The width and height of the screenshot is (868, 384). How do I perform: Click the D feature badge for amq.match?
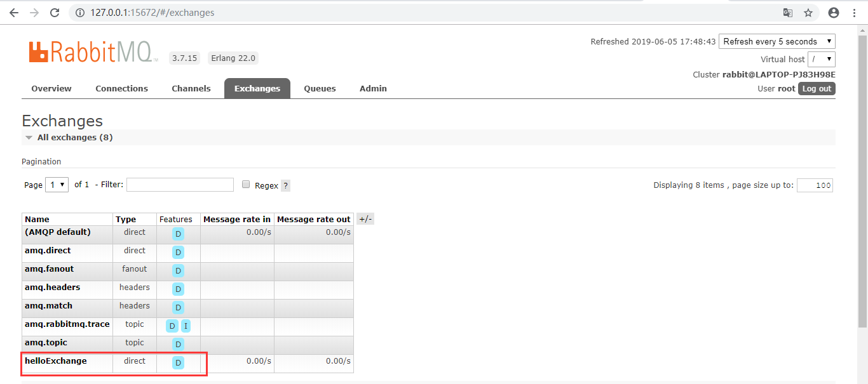(179, 307)
